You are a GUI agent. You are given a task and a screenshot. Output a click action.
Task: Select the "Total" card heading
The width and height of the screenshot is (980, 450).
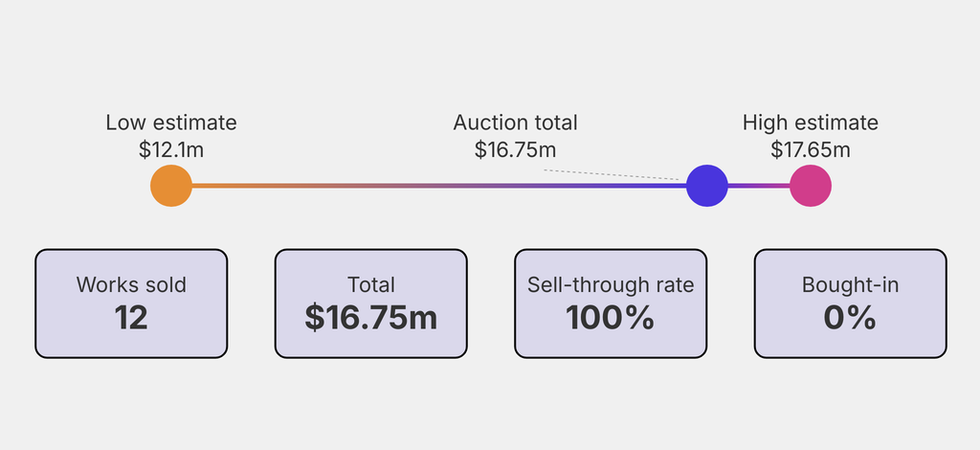tap(371, 284)
